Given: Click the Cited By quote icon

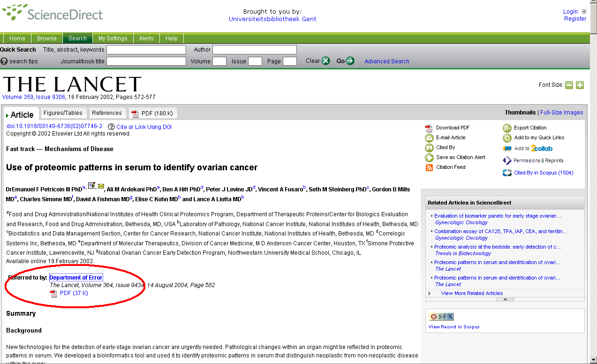Looking at the screenshot, I should (x=429, y=148).
